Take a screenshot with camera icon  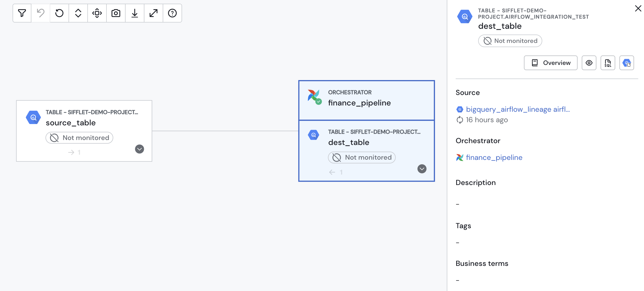(116, 13)
